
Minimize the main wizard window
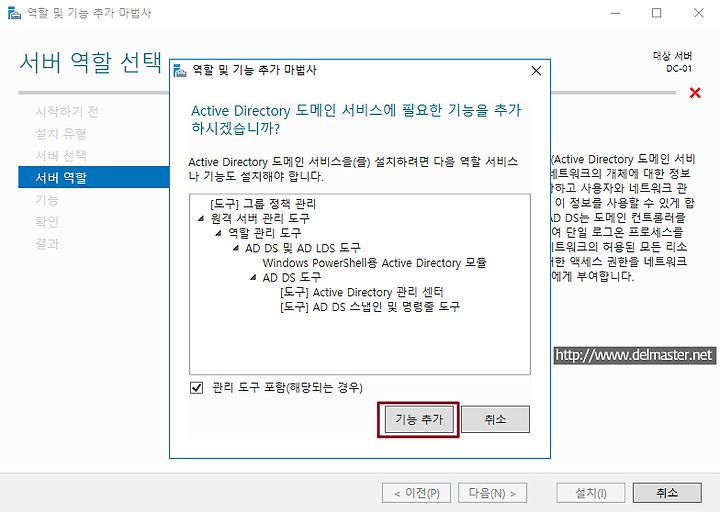click(615, 13)
